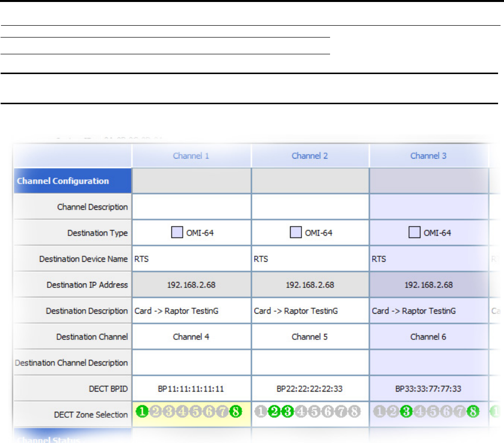
Task: Click the Channel Description field for Channel 2
Action: (x=310, y=207)
